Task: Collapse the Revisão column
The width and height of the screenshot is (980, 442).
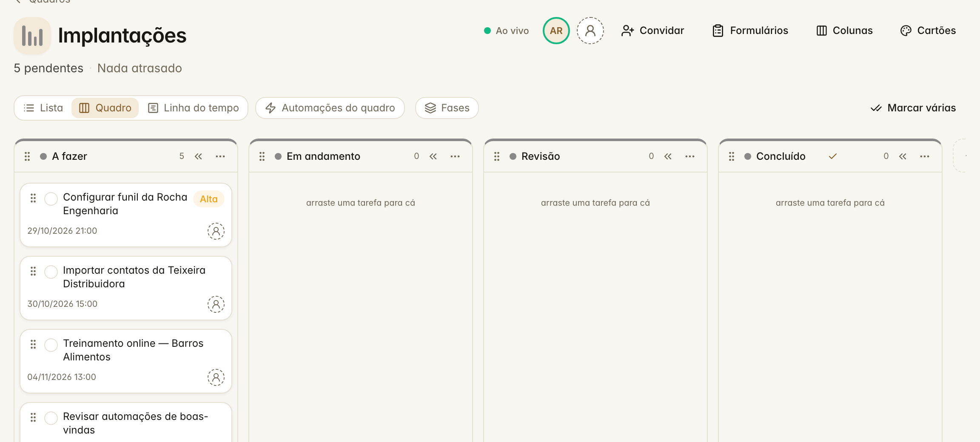Action: 668,156
